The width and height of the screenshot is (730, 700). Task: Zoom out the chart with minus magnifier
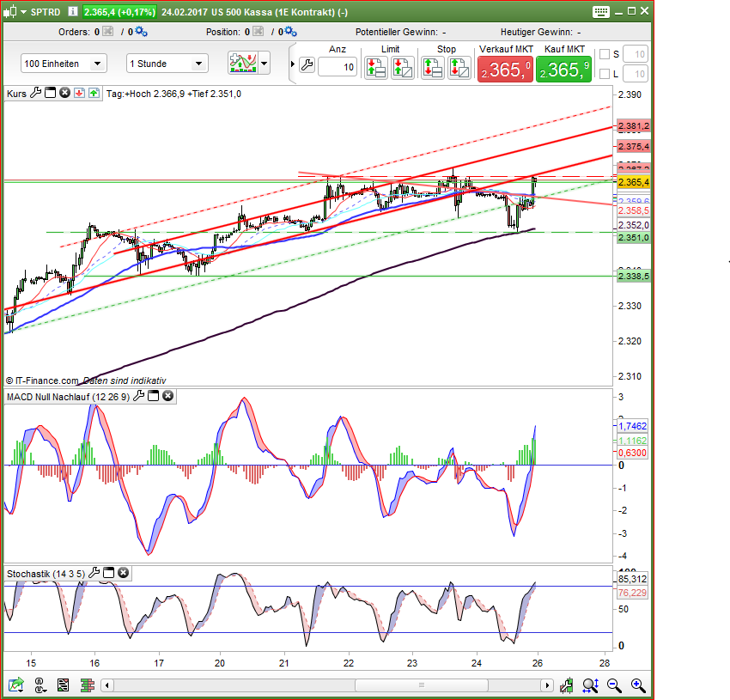click(614, 685)
